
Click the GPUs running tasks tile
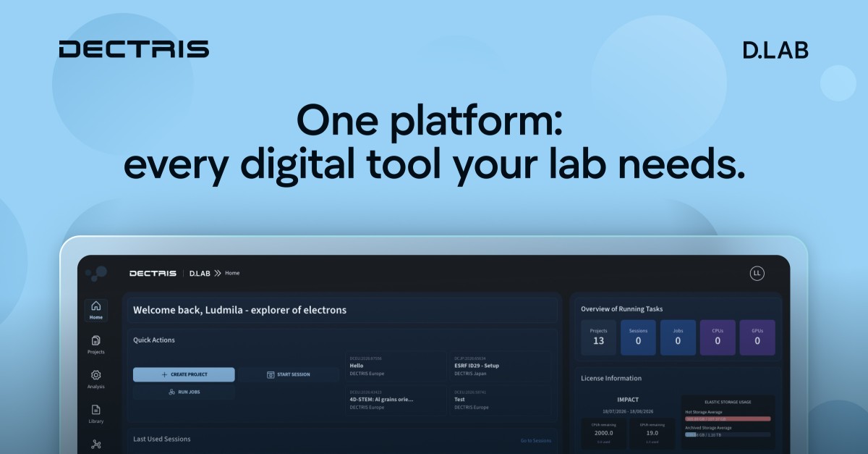click(757, 337)
